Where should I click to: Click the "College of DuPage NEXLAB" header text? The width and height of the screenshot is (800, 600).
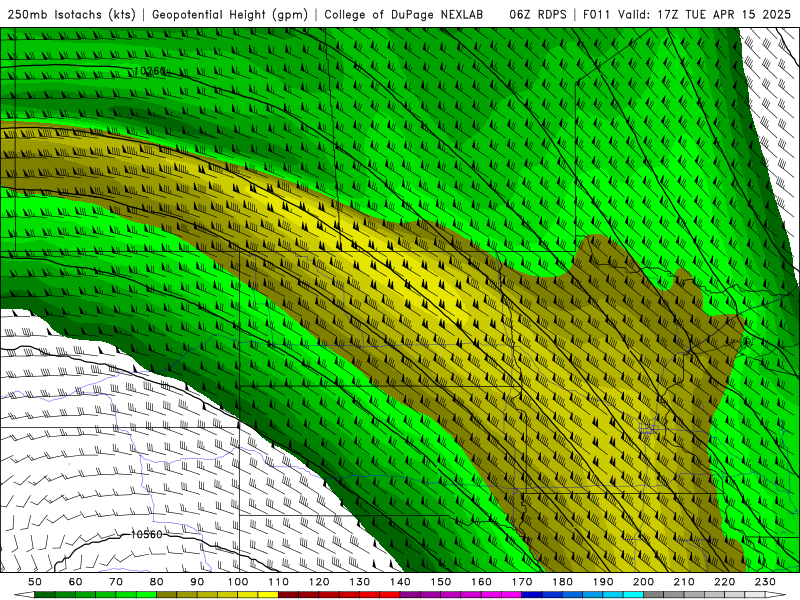[x=404, y=15]
